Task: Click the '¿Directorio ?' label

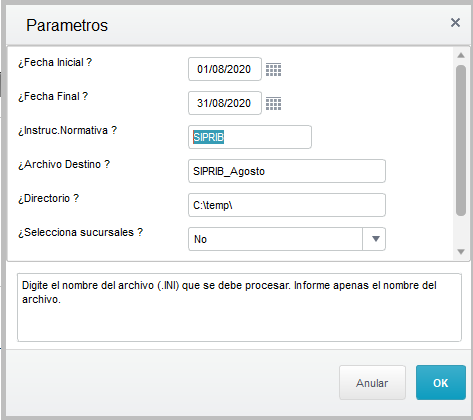Action: 49,198
